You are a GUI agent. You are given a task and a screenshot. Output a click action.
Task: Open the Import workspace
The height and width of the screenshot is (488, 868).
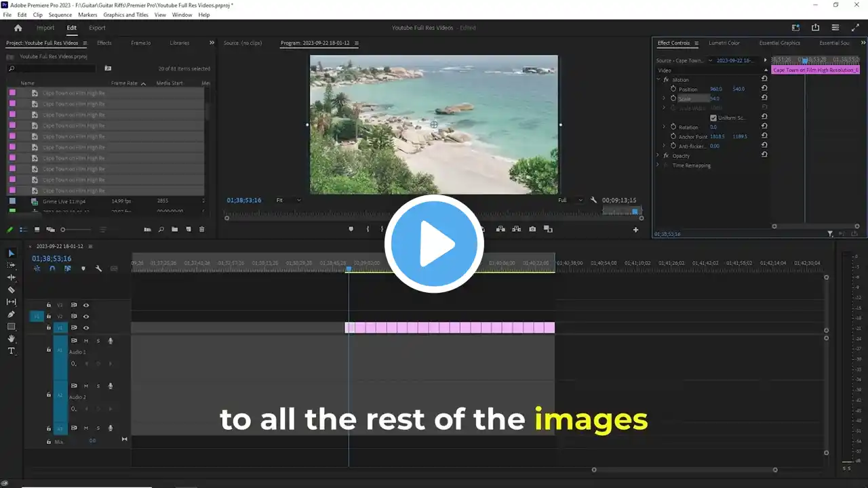click(45, 28)
